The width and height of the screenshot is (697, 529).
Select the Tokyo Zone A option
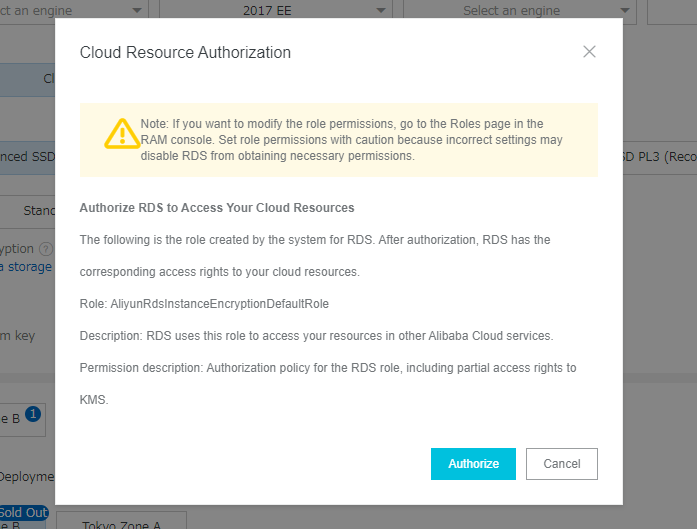coord(121,522)
